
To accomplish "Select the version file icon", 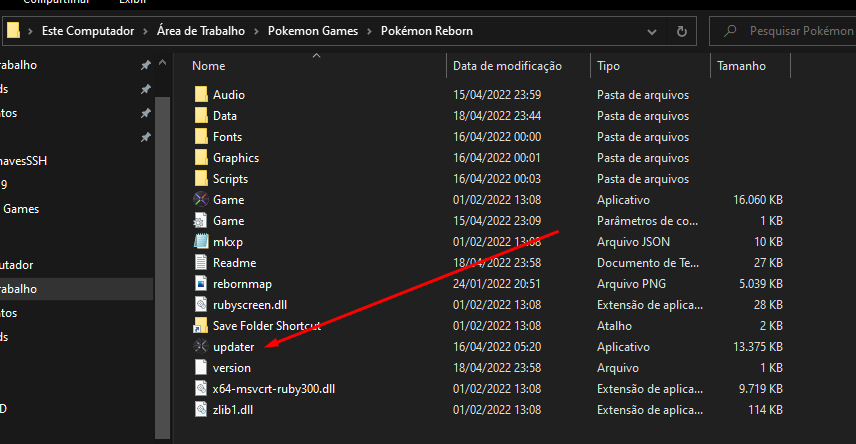I will point(201,368).
